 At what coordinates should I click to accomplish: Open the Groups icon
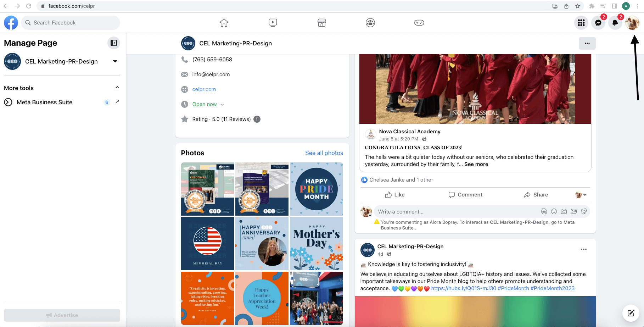tap(370, 23)
